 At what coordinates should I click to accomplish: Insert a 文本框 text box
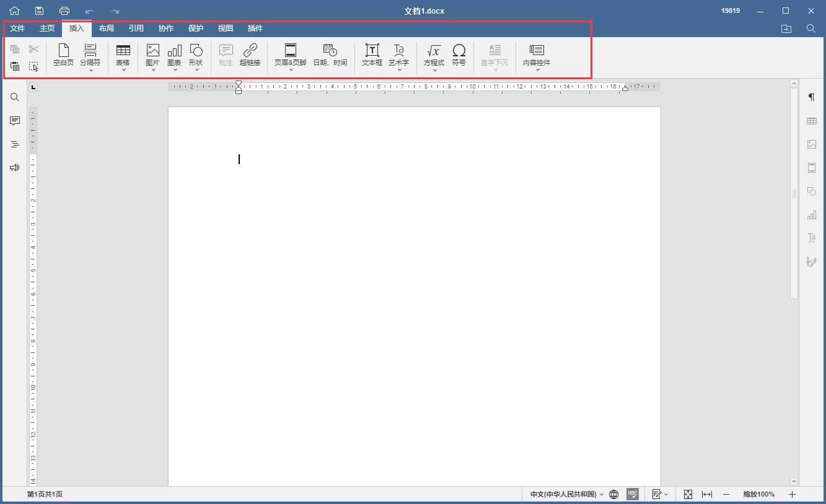[372, 55]
